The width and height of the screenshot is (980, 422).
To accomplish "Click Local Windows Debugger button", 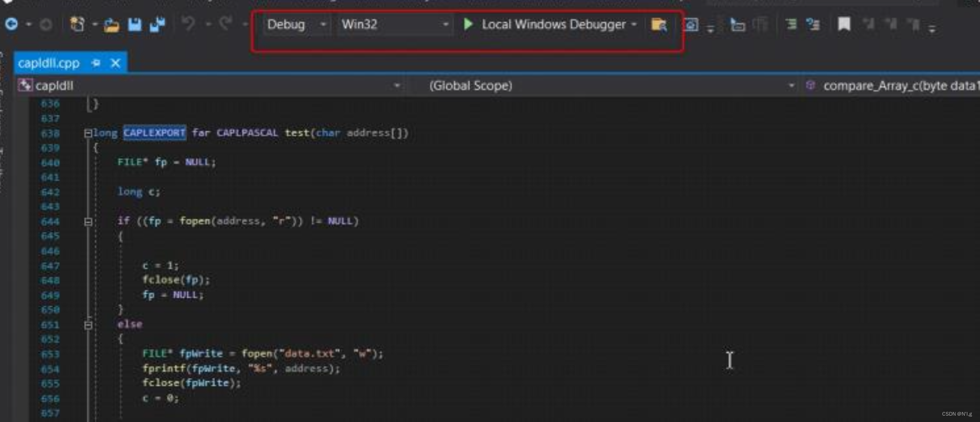I will (553, 24).
